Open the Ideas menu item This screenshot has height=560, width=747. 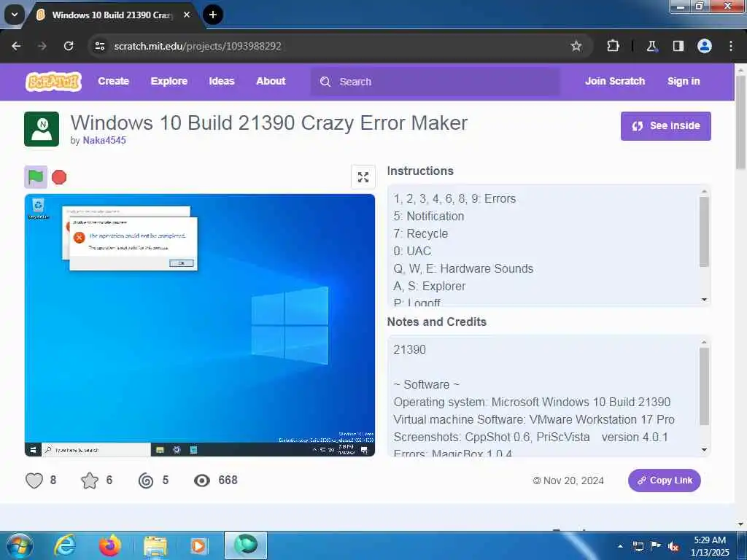pos(222,82)
